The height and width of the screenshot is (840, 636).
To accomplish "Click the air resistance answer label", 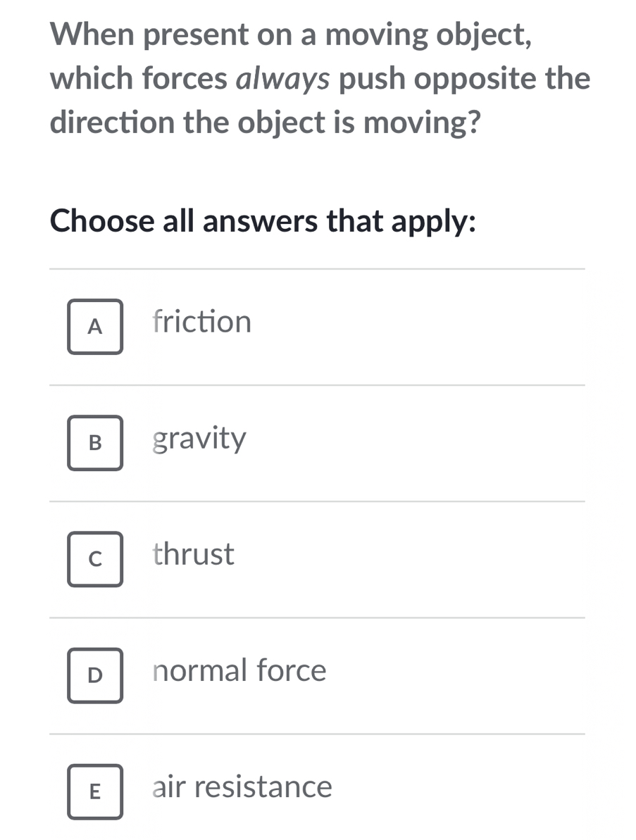I will click(x=242, y=788).
